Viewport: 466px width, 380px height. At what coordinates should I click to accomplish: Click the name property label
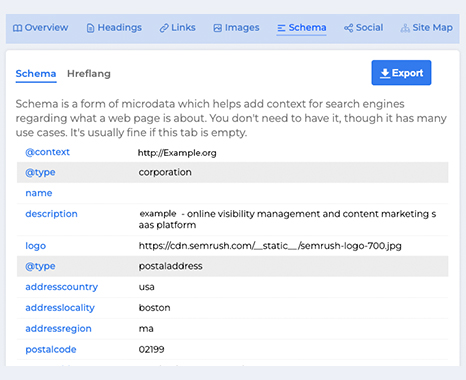coord(39,193)
